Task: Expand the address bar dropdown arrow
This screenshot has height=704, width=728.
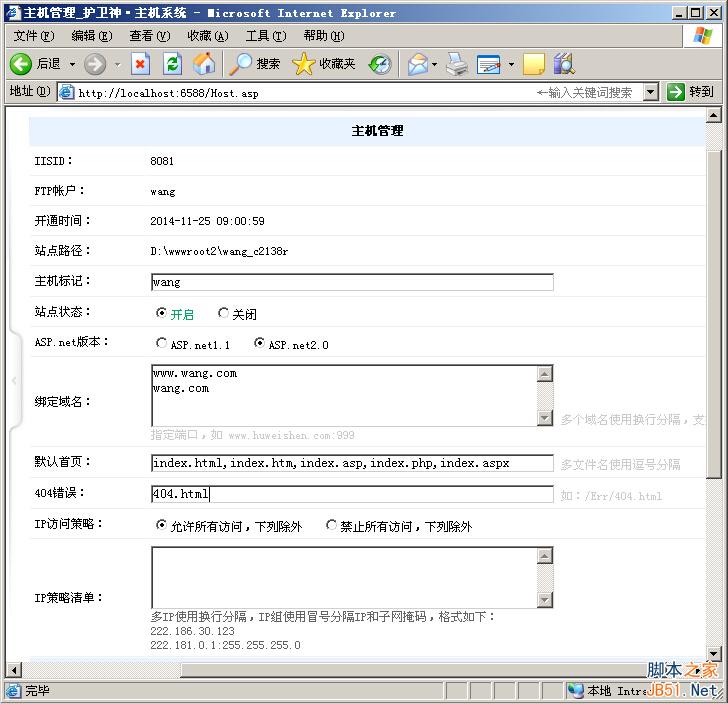Action: (650, 92)
